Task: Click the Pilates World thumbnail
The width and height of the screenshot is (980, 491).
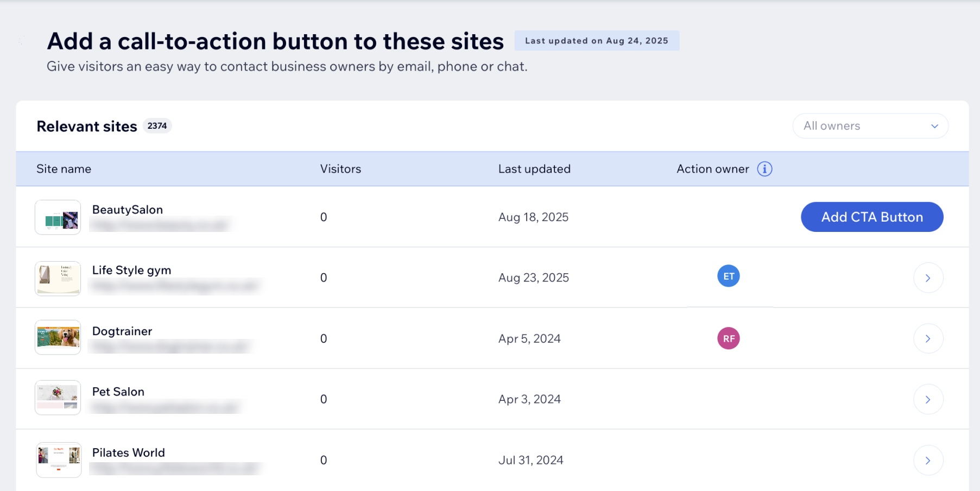Action: click(x=59, y=459)
